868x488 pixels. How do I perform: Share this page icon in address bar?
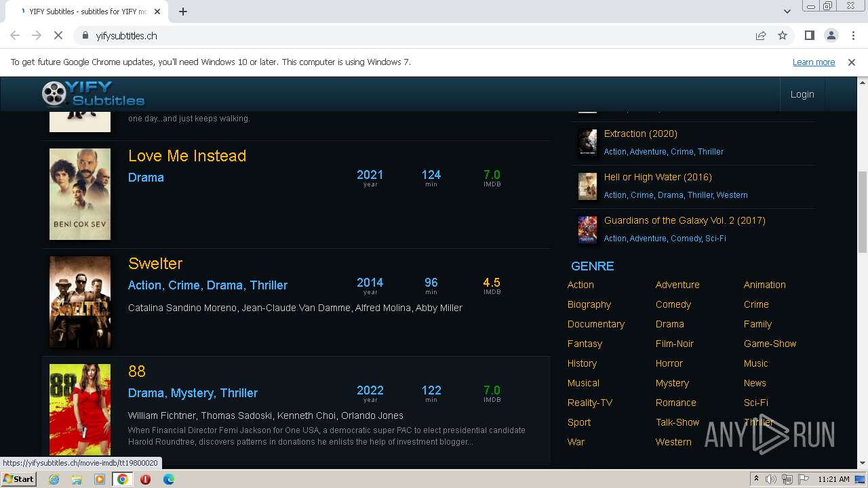tap(761, 35)
